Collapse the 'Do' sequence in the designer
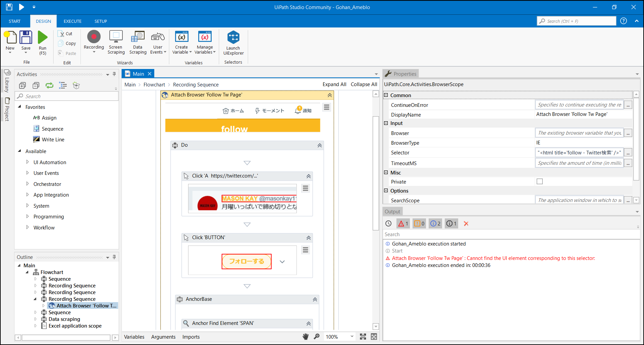644x345 pixels. pos(319,145)
